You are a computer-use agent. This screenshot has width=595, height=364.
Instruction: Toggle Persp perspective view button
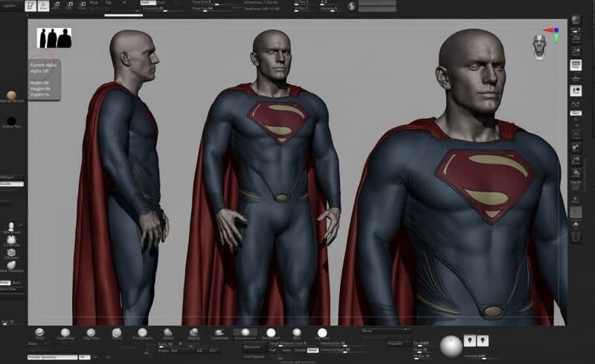coord(576,65)
